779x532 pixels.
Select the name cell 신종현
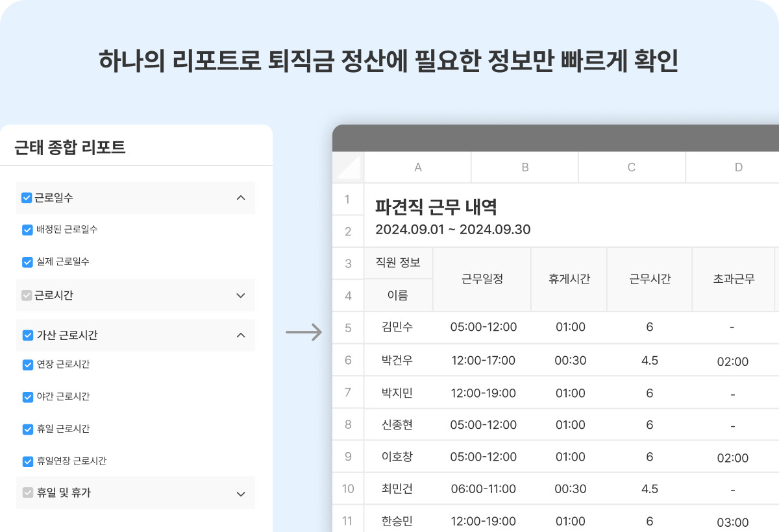(397, 424)
